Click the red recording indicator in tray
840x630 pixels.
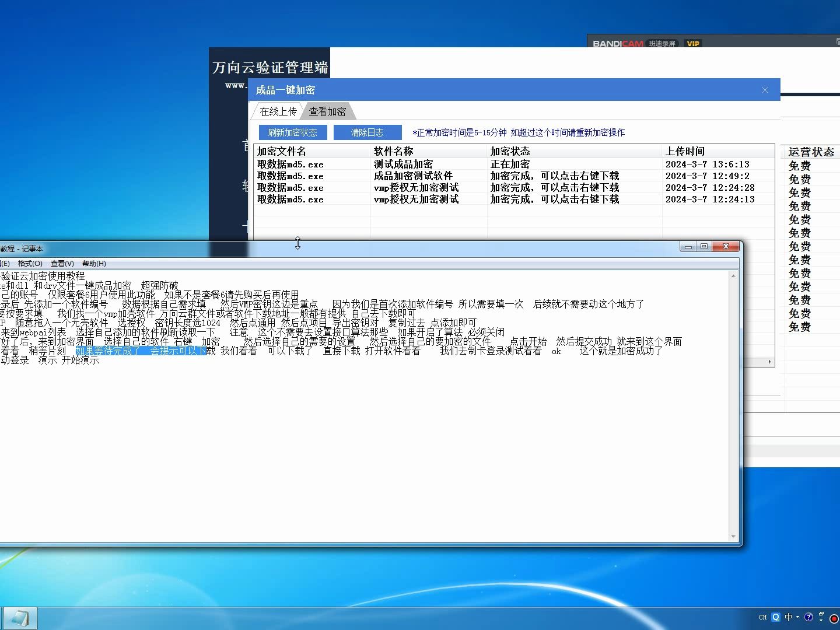click(x=834, y=619)
